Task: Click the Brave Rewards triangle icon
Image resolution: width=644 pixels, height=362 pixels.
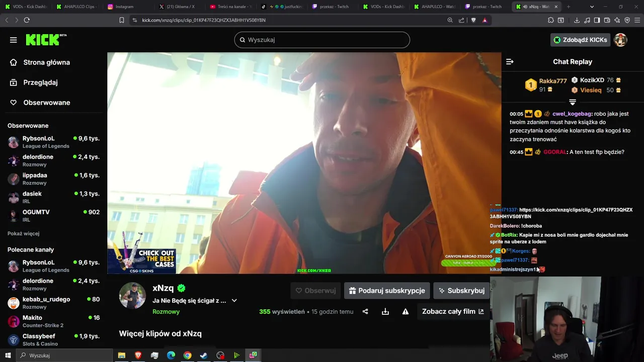Action: [x=485, y=20]
